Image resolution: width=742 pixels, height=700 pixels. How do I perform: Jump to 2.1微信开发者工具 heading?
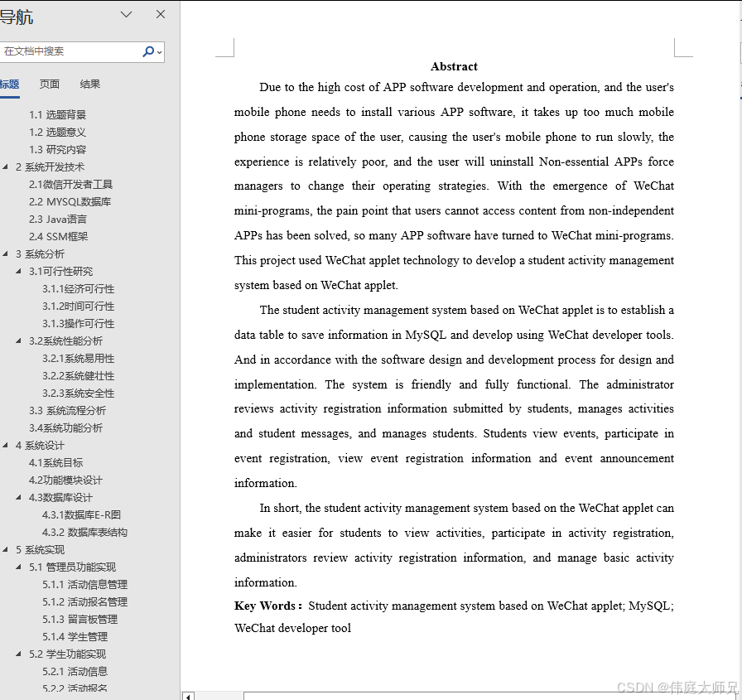tap(70, 184)
